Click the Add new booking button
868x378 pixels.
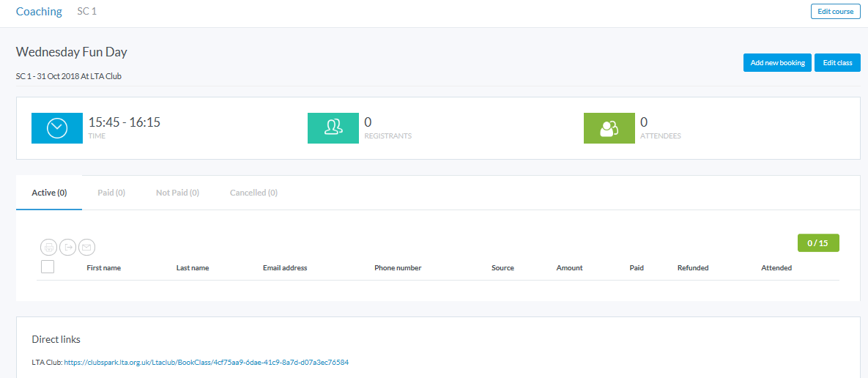click(x=777, y=63)
